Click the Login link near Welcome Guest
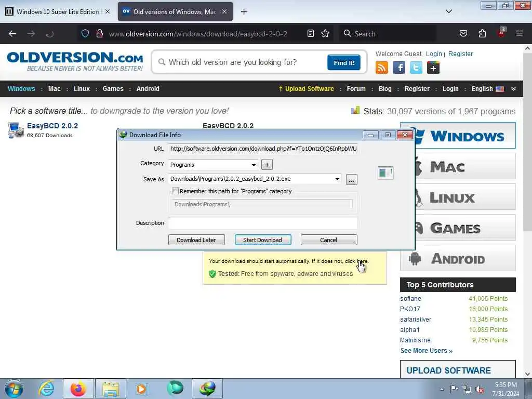 coord(434,54)
